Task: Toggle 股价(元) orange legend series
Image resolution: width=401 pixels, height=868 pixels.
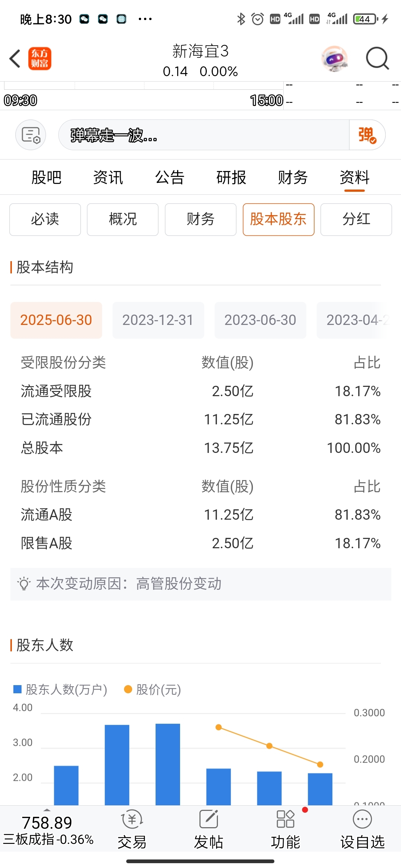Action: pyautogui.click(x=153, y=690)
